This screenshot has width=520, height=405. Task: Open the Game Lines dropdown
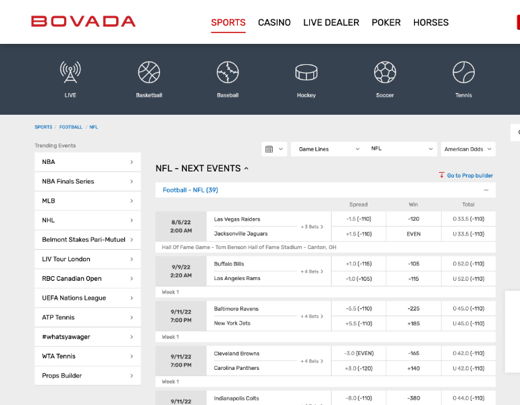pos(329,149)
